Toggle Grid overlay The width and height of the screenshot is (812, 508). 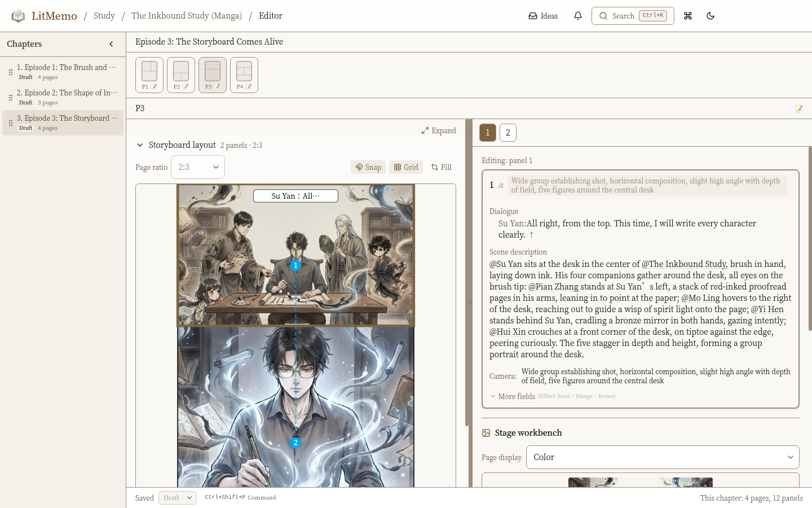point(406,167)
